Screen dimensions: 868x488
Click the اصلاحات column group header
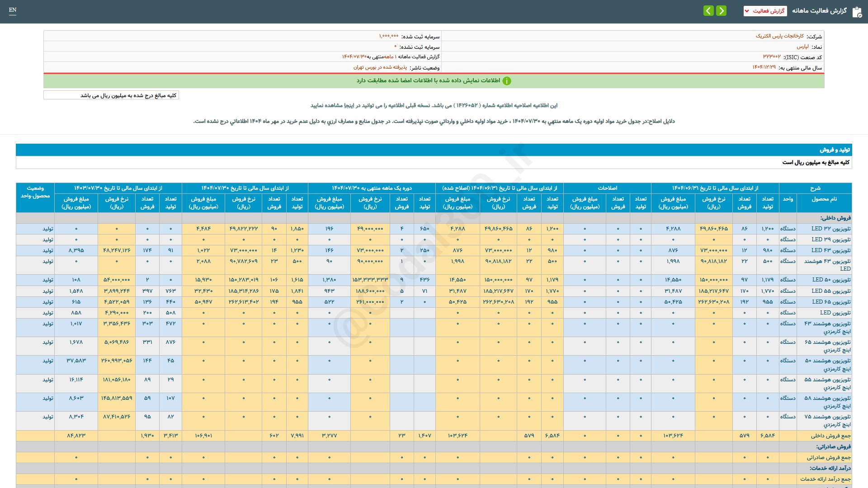607,188
